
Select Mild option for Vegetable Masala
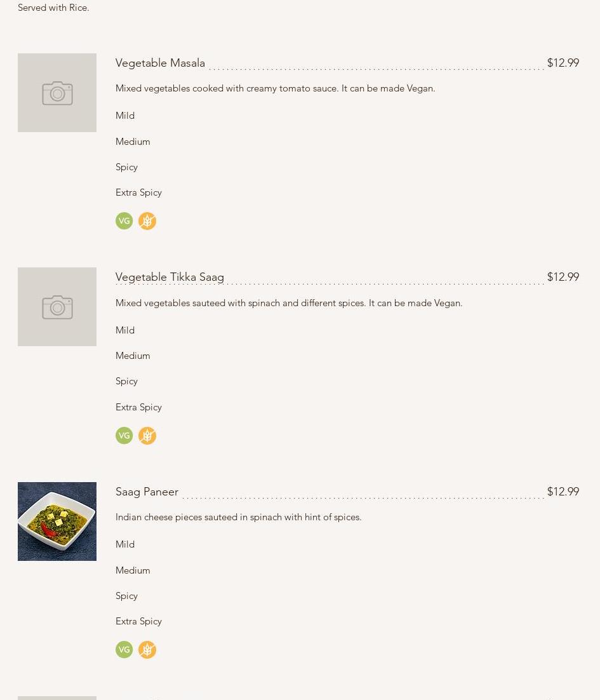[x=125, y=116]
